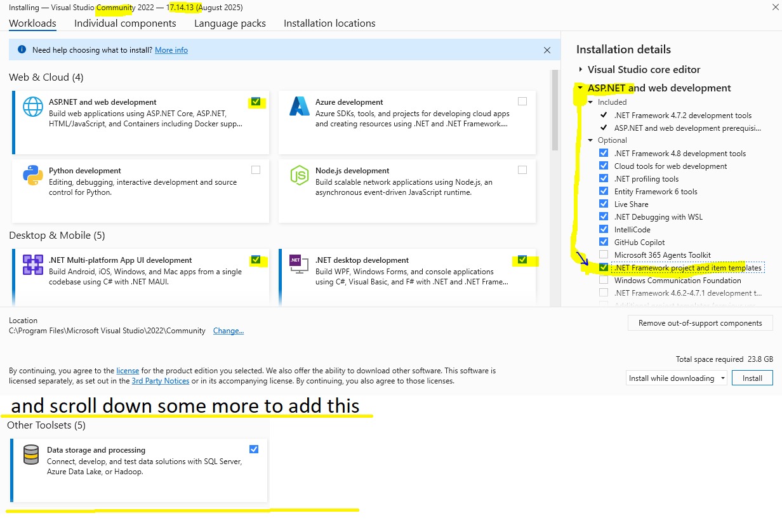Screen dimensions: 782x532
Task: Click the .NET MAUI workload icon
Action: click(33, 265)
